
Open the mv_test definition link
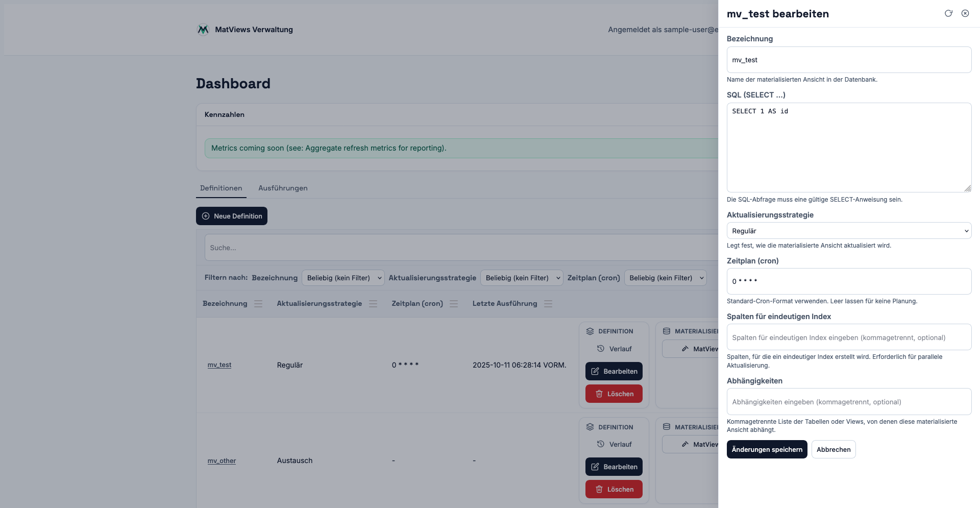219,365
